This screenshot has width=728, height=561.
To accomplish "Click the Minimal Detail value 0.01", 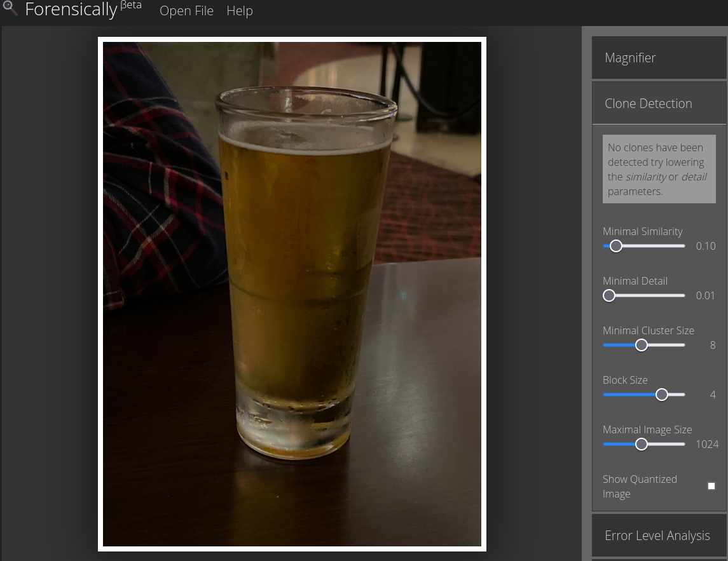I will pyautogui.click(x=705, y=295).
